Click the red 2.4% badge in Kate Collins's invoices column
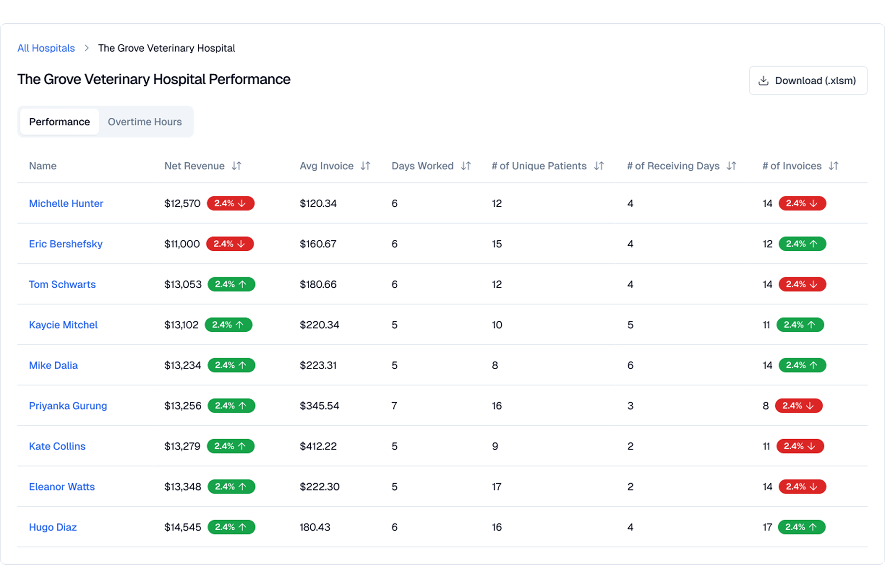The width and height of the screenshot is (885, 588). pos(800,446)
